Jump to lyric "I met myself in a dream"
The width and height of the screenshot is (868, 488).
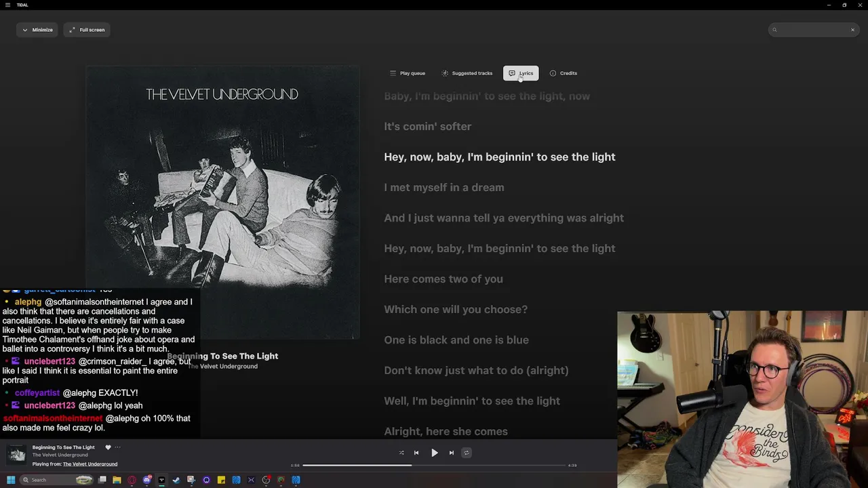point(443,188)
